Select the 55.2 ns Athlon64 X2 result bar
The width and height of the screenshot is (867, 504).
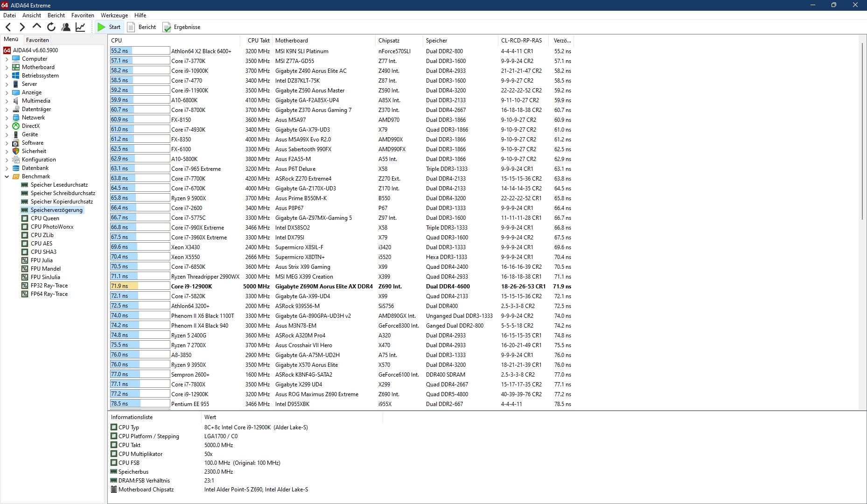coord(140,51)
